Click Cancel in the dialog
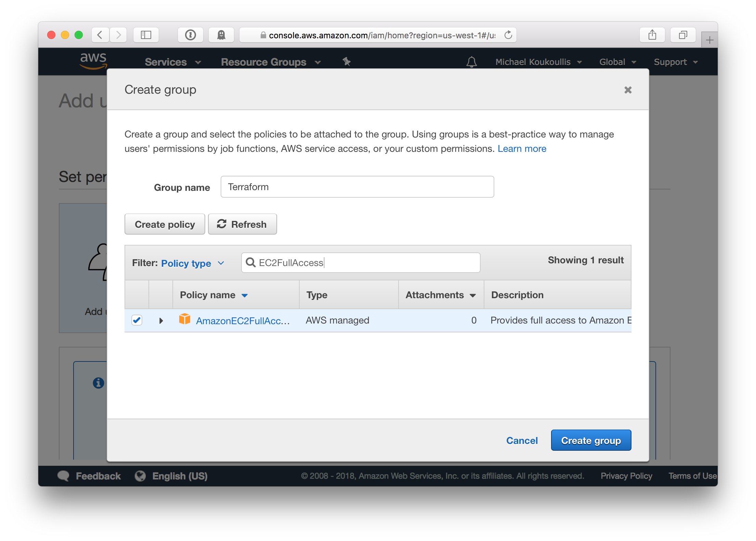 point(522,440)
